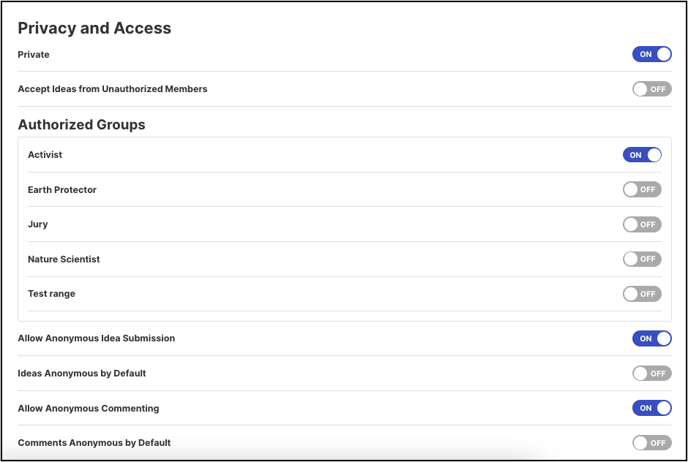Enable Accept Ideas from Unauthorized Members
The image size is (688, 462).
tap(652, 89)
